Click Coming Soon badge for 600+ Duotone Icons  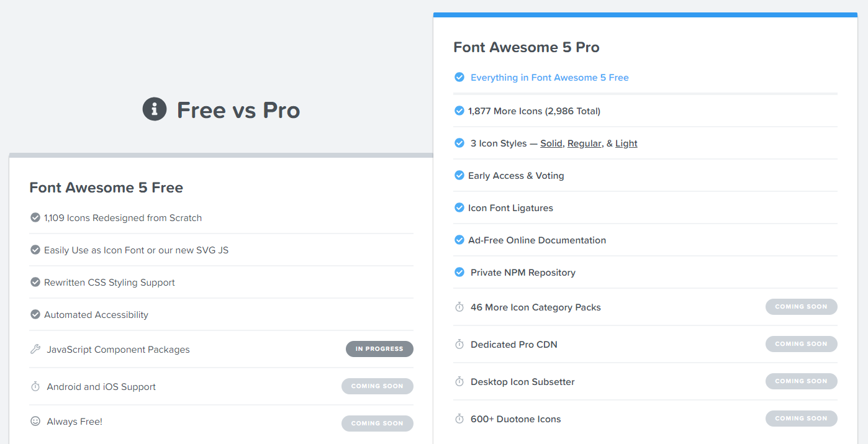coord(802,419)
